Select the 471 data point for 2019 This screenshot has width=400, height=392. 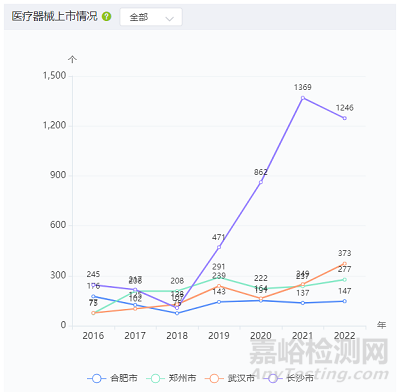tap(219, 247)
